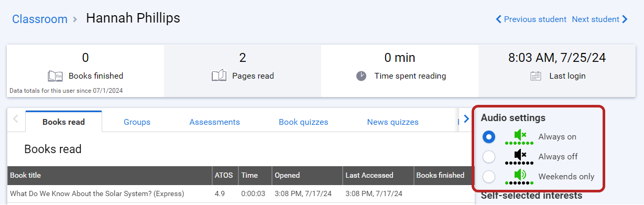
Task: Open the Assessments tab
Action: pos(214,122)
